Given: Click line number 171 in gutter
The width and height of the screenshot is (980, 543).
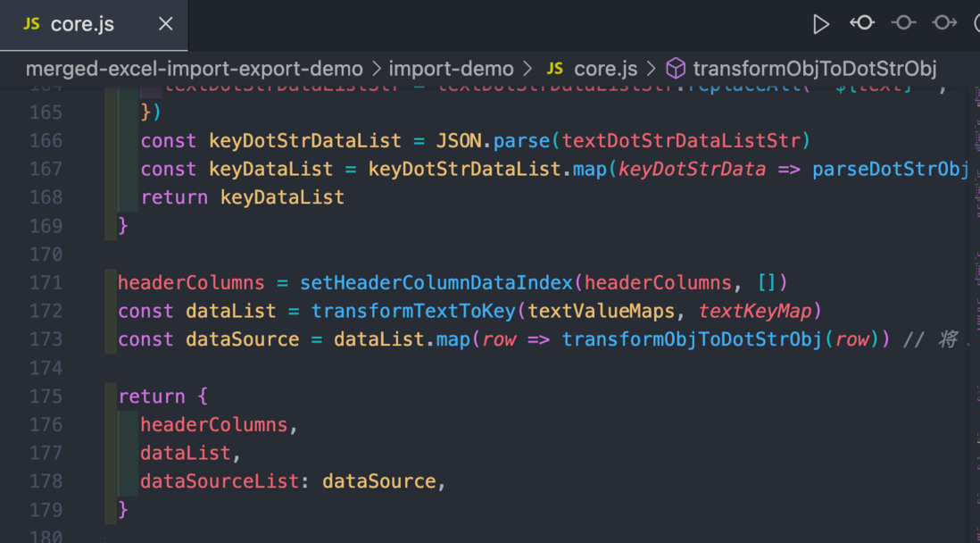Looking at the screenshot, I should pos(46,283).
